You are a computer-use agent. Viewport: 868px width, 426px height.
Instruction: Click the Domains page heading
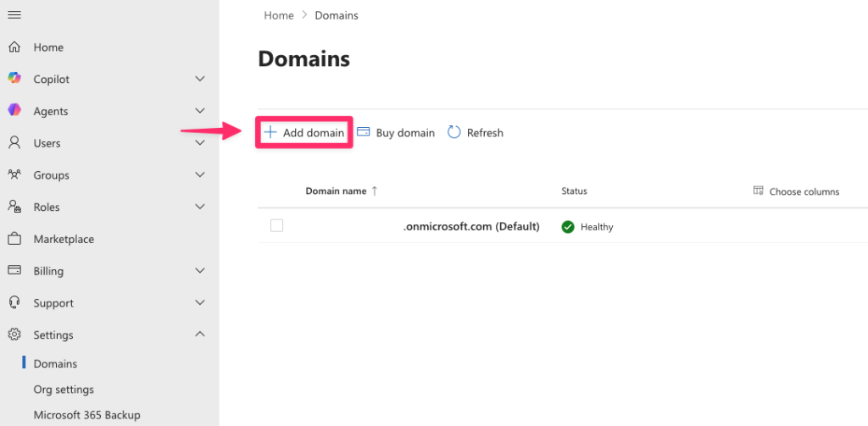(304, 58)
